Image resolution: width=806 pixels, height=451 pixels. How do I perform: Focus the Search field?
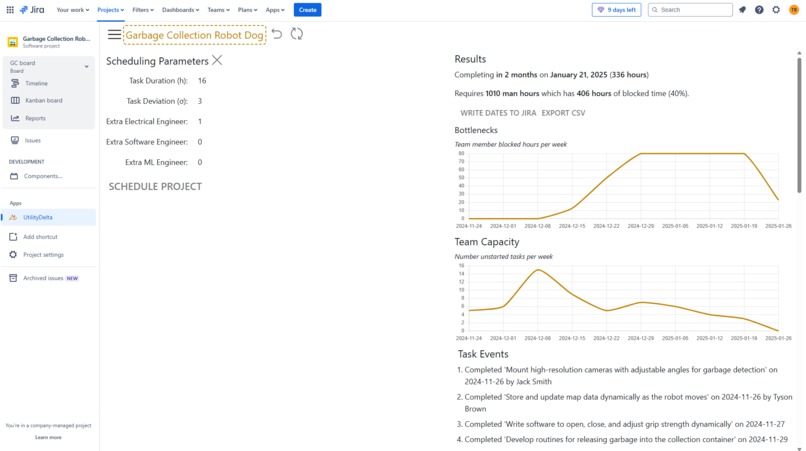(x=690, y=10)
